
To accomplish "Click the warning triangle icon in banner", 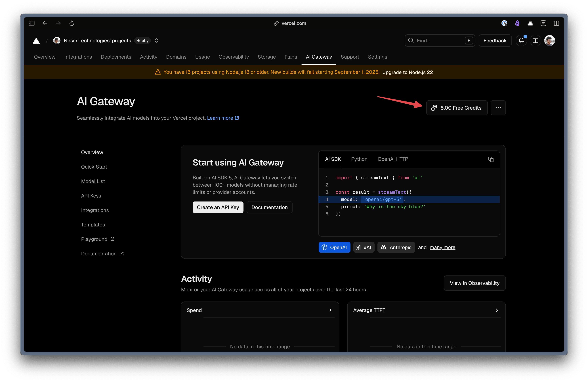I will tap(158, 72).
